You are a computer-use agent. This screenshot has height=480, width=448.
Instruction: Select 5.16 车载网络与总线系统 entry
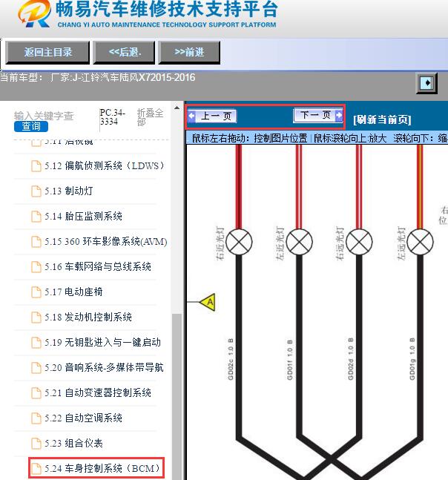(98, 267)
